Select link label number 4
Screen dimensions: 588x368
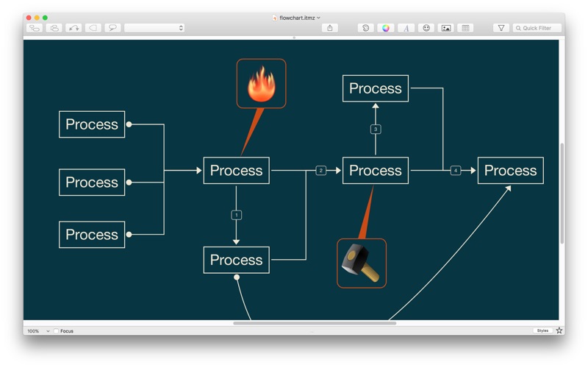(455, 171)
